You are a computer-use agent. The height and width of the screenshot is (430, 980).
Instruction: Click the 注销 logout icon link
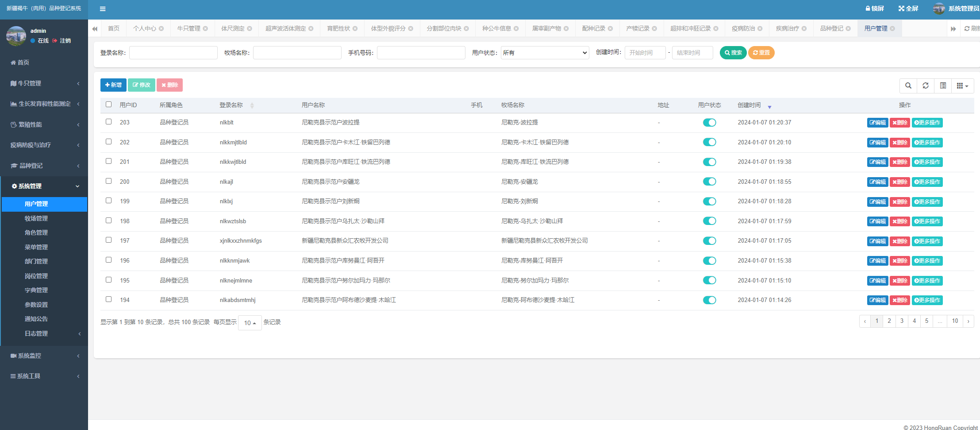point(61,41)
